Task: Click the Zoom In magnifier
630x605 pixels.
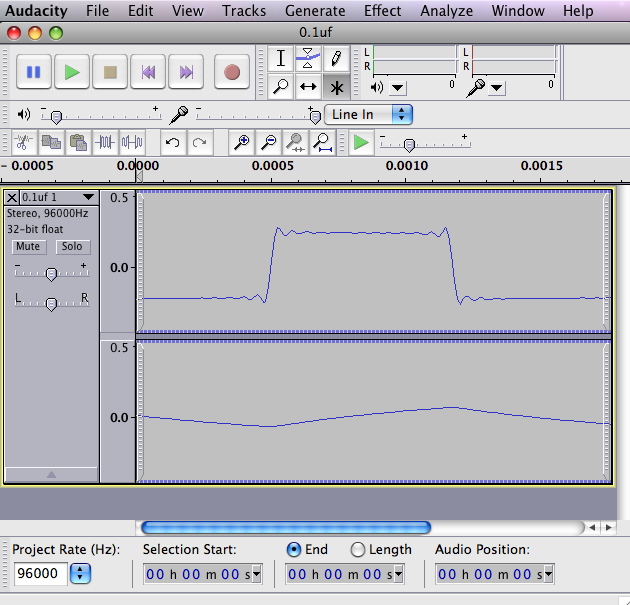Action: coord(241,142)
